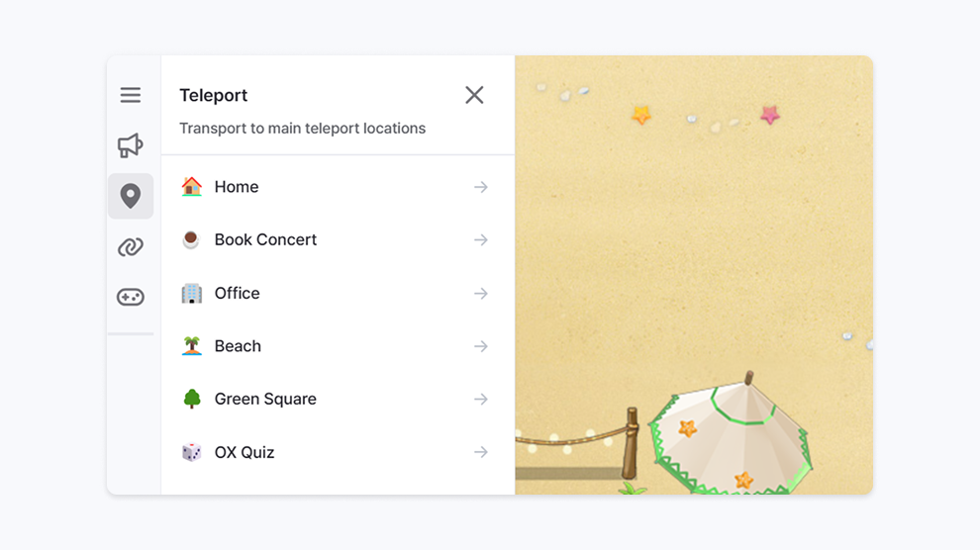The image size is (980, 550).
Task: Choose Green Square from teleport list
Action: click(x=338, y=399)
